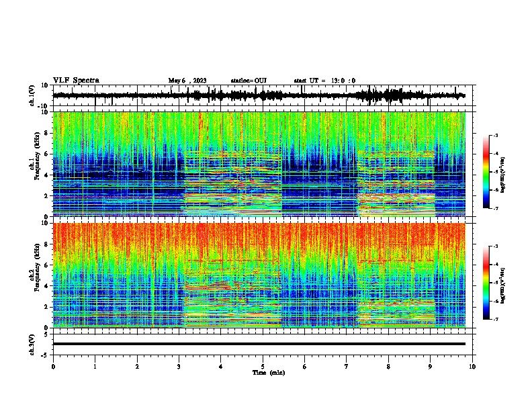Click the '-7' label on ch.2 colorbar
The height and width of the screenshot is (411, 532).
(x=496, y=319)
